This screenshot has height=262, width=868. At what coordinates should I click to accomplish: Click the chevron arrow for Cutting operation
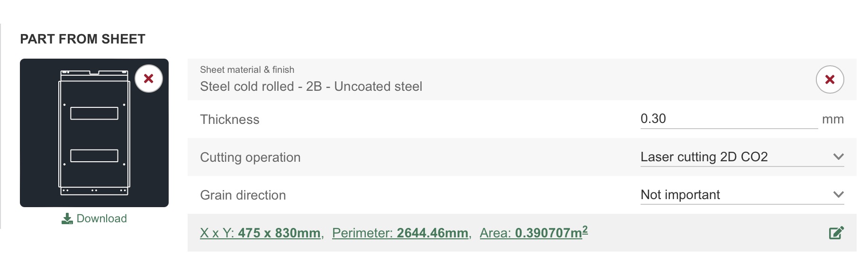pos(838,157)
